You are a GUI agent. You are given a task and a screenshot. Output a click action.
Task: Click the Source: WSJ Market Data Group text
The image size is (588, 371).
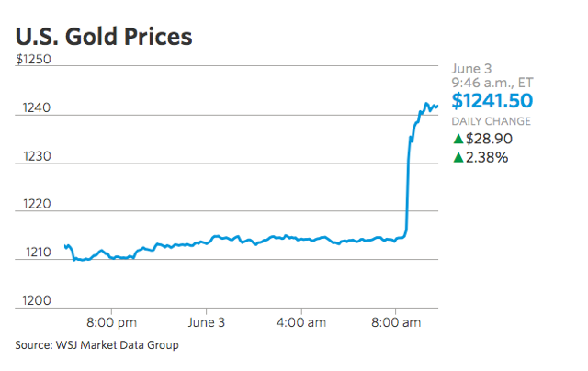click(96, 345)
